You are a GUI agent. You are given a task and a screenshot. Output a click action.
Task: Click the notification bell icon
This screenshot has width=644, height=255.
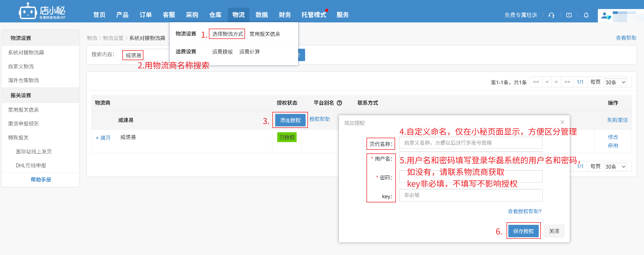click(x=586, y=15)
